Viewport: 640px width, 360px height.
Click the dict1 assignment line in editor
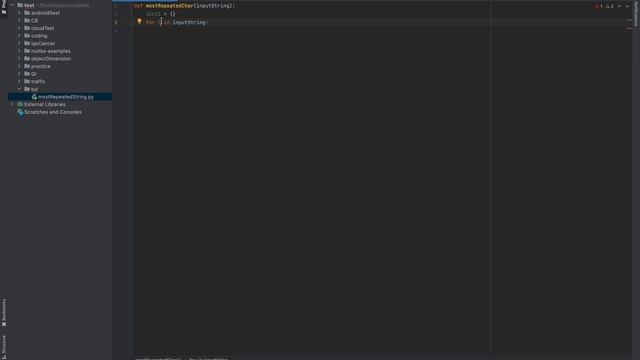(x=160, y=14)
